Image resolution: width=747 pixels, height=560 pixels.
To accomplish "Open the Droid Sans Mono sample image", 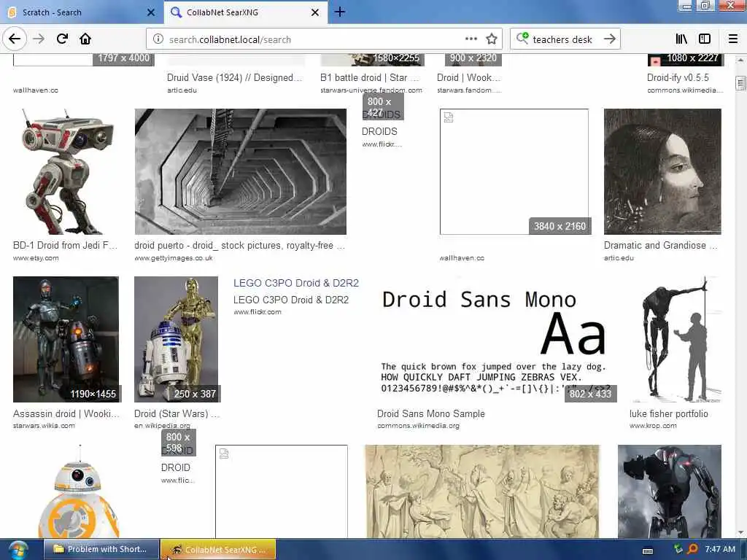I will tap(495, 340).
